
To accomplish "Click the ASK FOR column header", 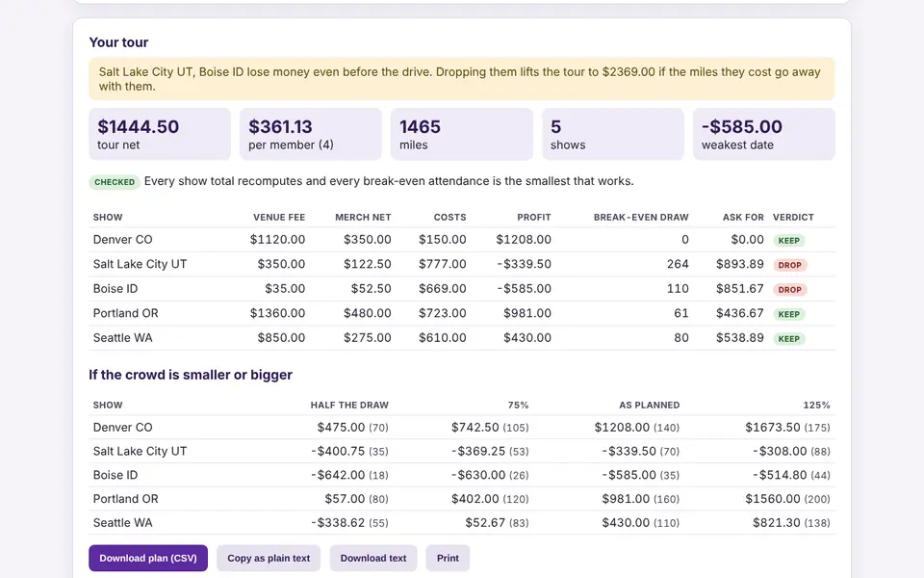I will tap(743, 217).
